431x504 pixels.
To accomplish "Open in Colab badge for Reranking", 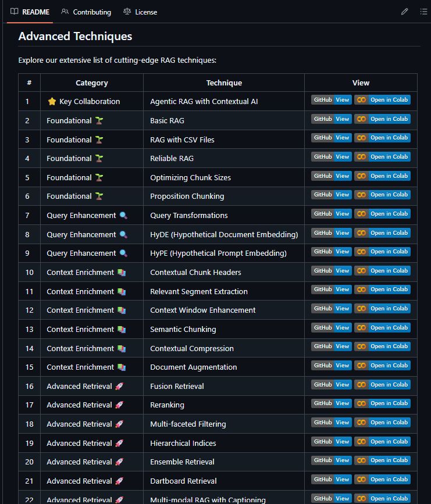I will pyautogui.click(x=382, y=403).
